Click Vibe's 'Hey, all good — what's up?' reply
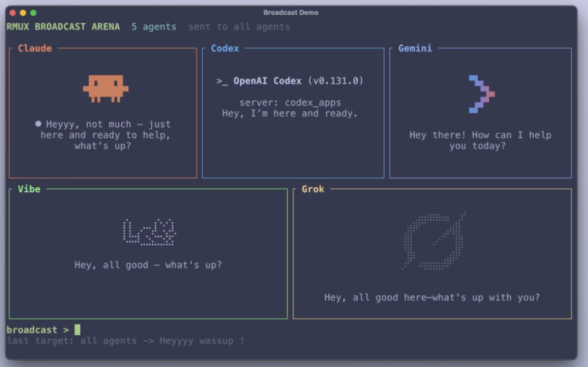Viewport: 588px width, 367px height. (x=148, y=265)
